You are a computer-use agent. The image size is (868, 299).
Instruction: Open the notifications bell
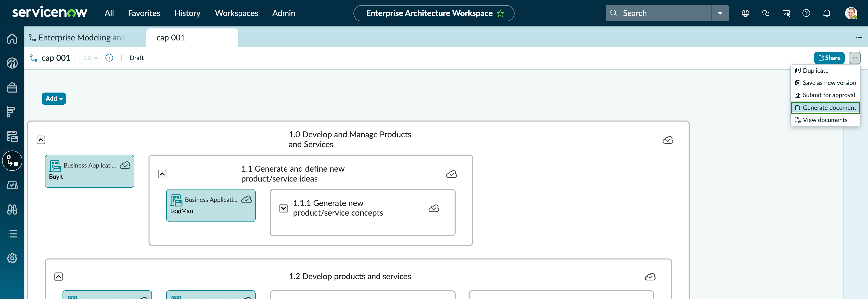827,13
